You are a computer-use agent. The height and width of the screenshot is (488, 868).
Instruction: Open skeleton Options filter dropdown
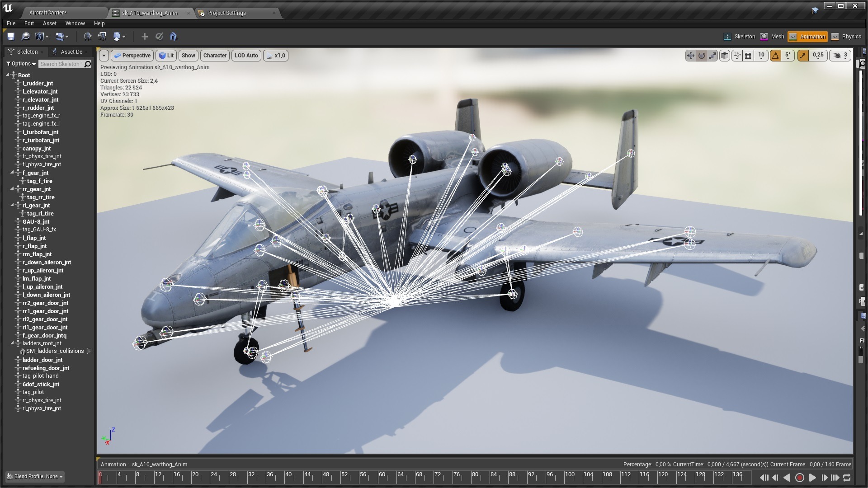[21, 64]
